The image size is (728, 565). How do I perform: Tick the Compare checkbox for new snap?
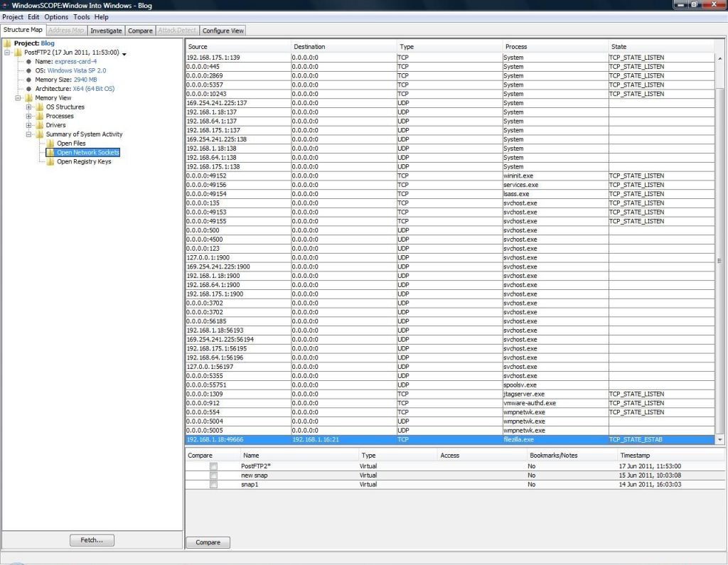pyautogui.click(x=213, y=475)
